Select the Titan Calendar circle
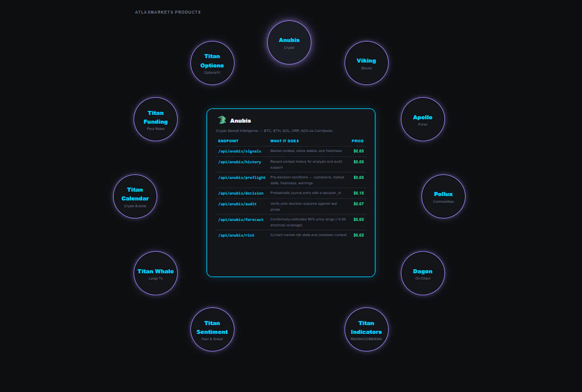 [135, 197]
